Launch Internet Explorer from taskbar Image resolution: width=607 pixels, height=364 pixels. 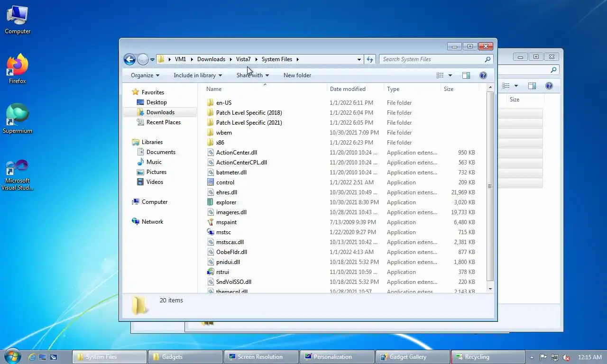[x=32, y=357]
